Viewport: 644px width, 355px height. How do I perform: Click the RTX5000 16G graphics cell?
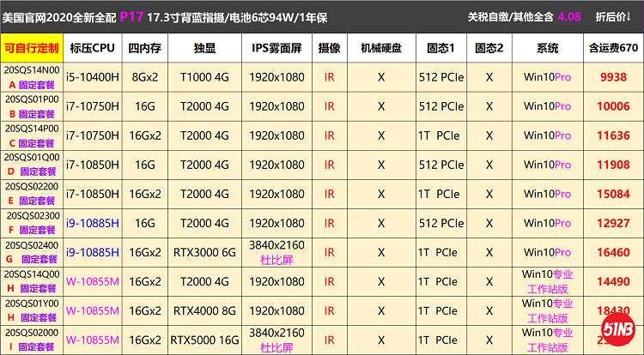coord(204,340)
